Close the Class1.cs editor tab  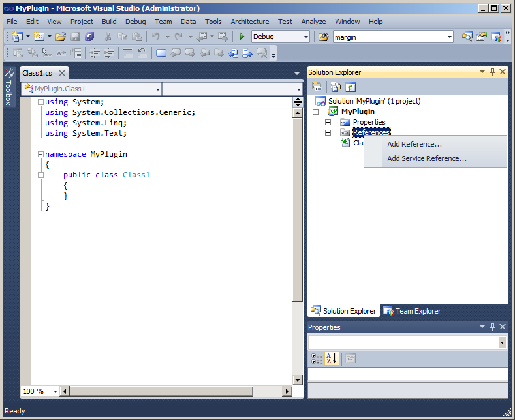point(62,73)
